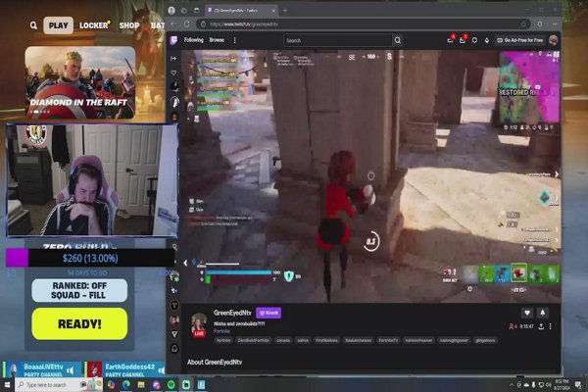
Task: Show hidden tray icons chevron
Action: [512, 385]
